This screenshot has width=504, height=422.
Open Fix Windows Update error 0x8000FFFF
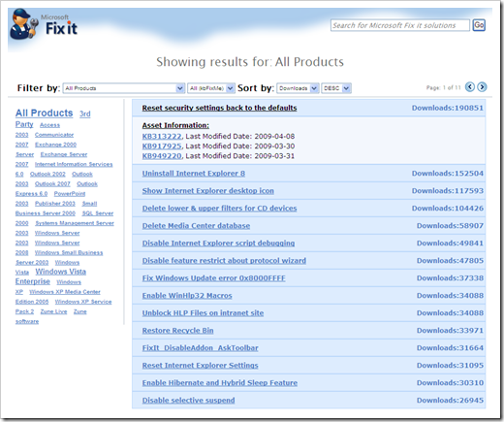(214, 278)
